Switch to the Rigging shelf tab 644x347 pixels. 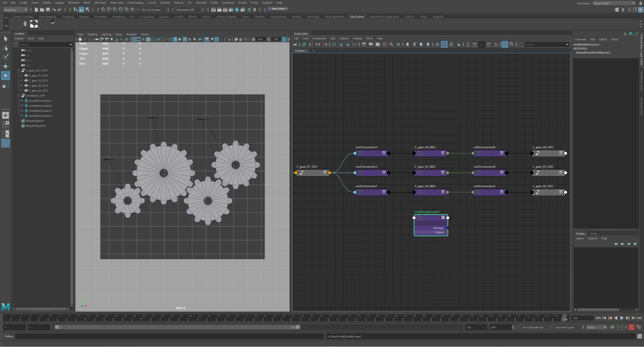pyautogui.click(x=84, y=17)
